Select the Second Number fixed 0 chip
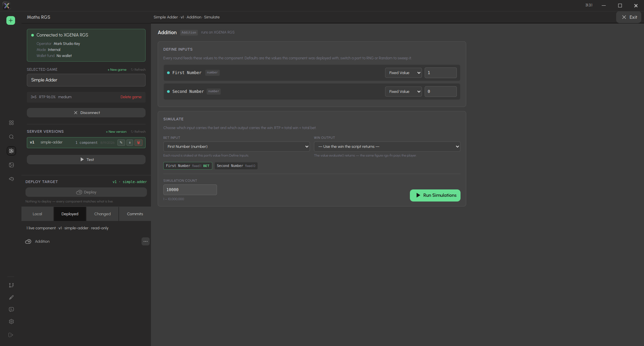 236,166
